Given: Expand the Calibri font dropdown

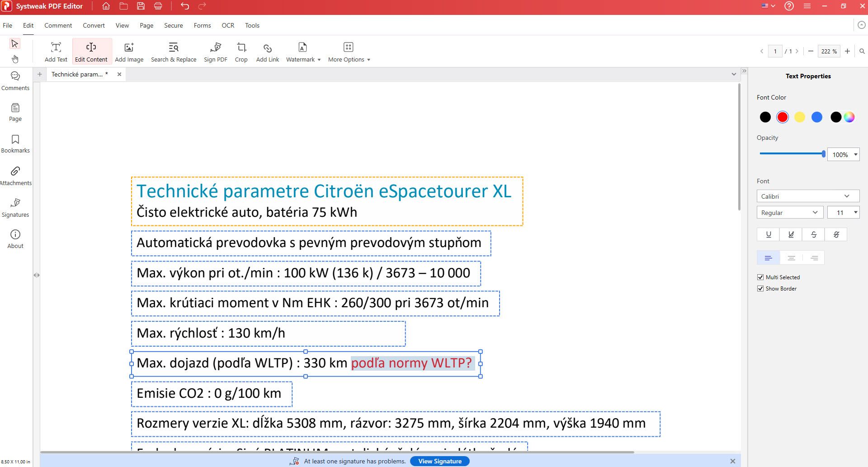Looking at the screenshot, I should pos(807,196).
